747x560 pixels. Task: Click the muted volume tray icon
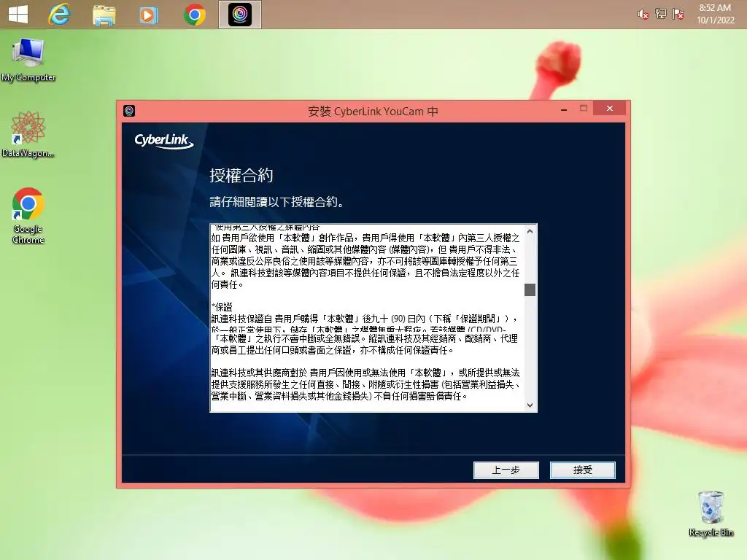pos(643,15)
